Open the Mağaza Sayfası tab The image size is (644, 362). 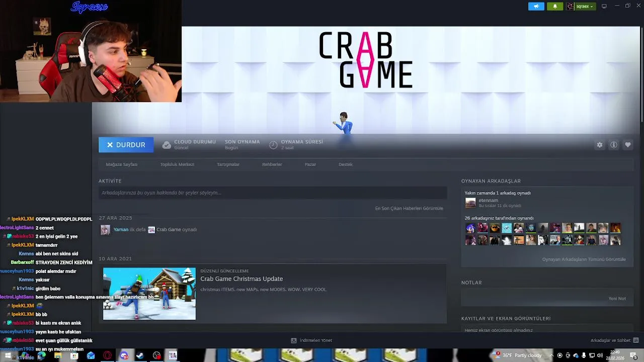122,164
